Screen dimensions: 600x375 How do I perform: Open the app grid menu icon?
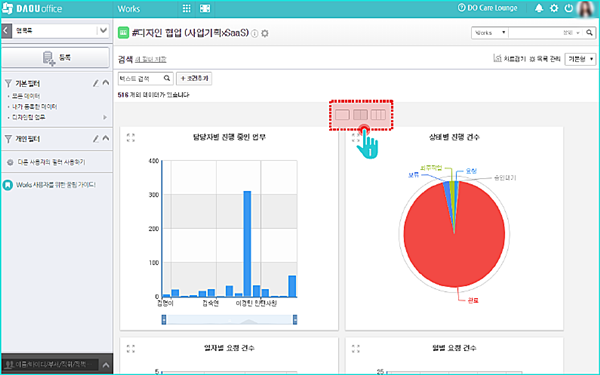tap(186, 8)
